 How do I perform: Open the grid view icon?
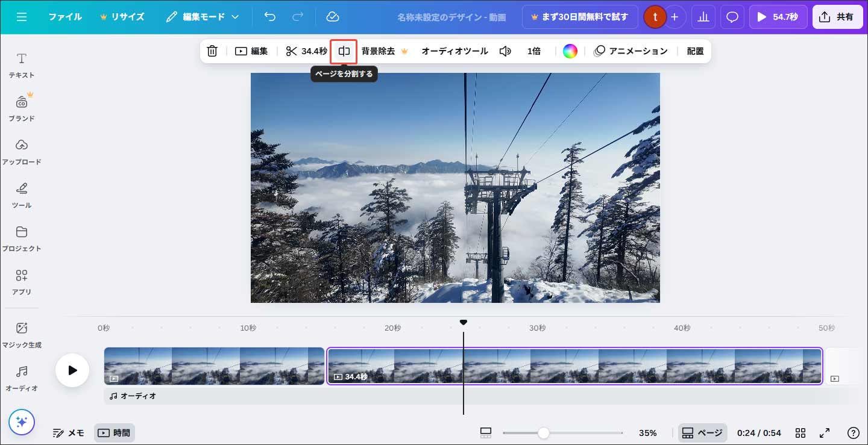tap(800, 432)
